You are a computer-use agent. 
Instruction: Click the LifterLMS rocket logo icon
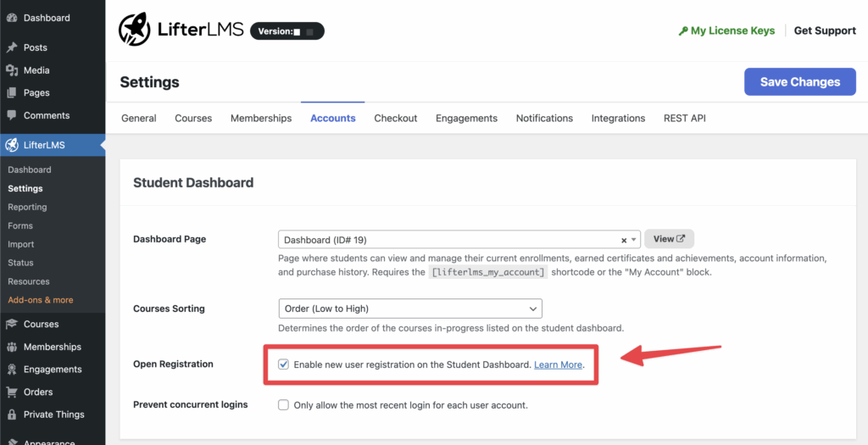[135, 31]
